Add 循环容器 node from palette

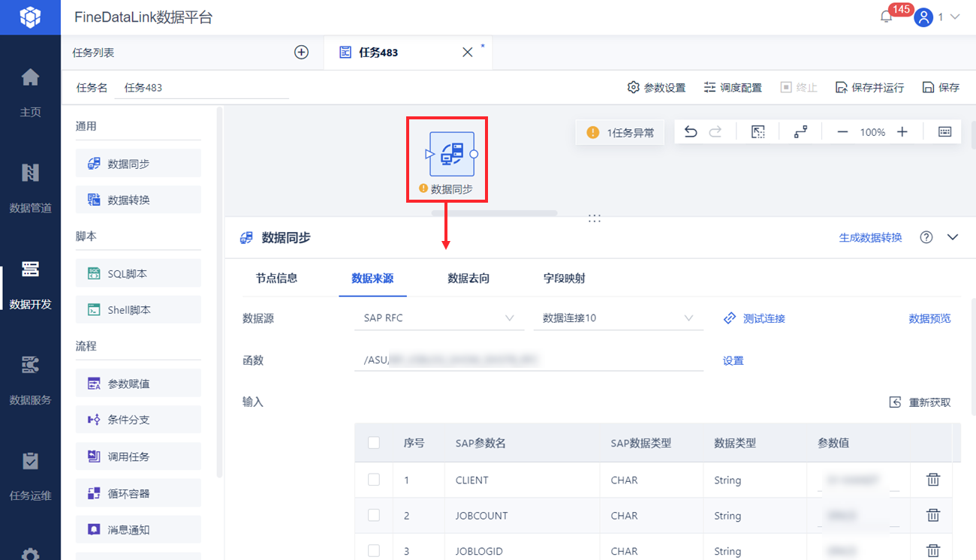click(138, 493)
